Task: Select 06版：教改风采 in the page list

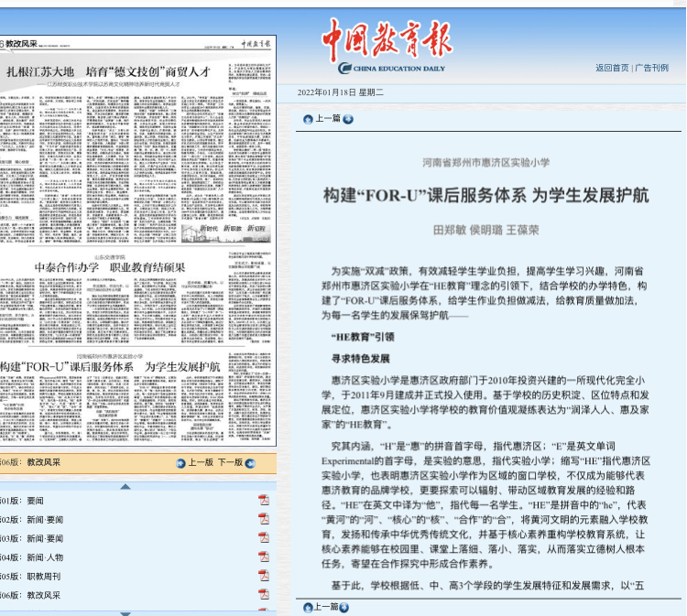Action: tap(30, 595)
